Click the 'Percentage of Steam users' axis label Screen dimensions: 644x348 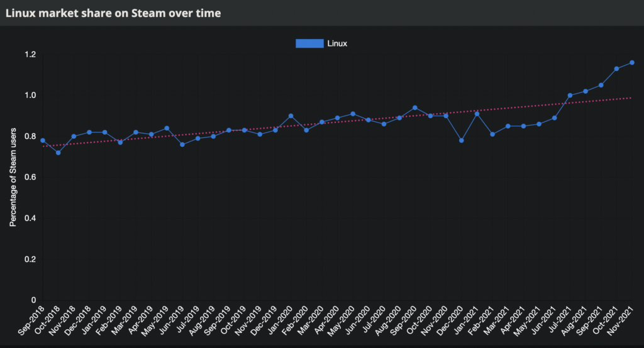click(13, 177)
